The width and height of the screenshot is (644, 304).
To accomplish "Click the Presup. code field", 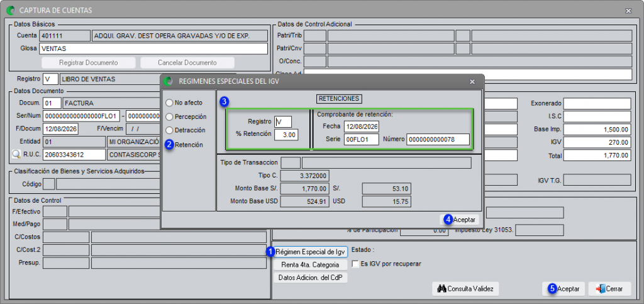I will (66, 263).
